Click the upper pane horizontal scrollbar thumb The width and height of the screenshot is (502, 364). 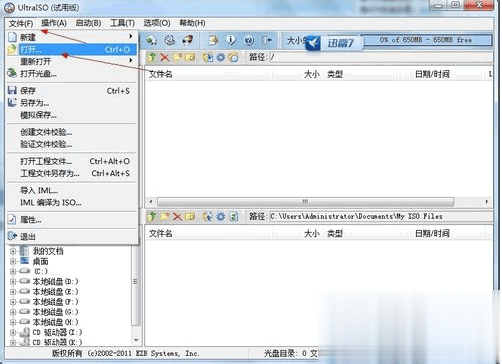[305, 202]
